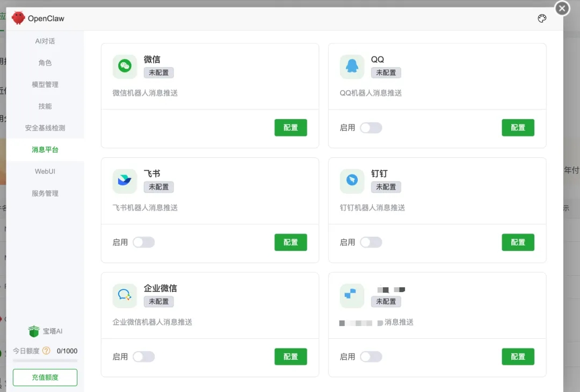580x392 pixels.
Task: Go to the AI对话 sidebar entry
Action: (x=45, y=41)
